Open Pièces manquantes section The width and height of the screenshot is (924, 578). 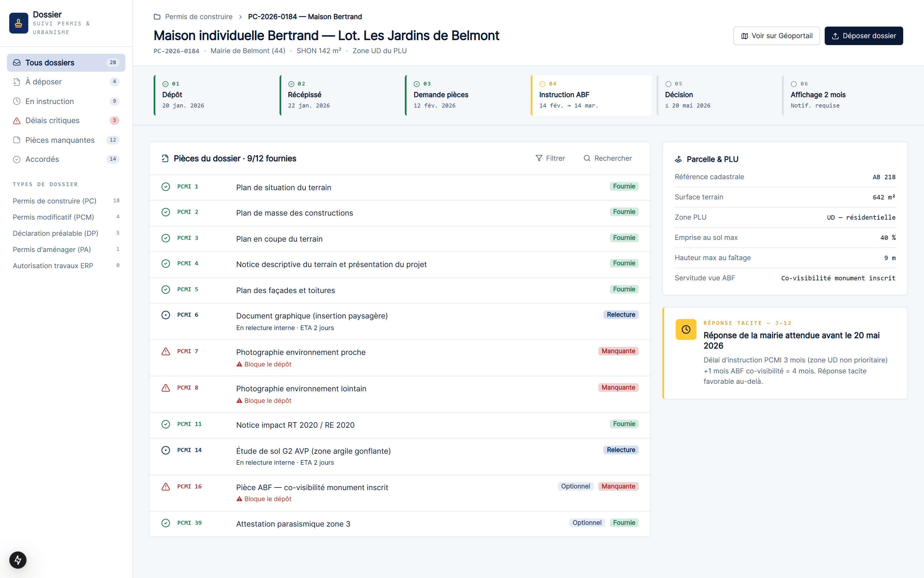click(x=66, y=140)
